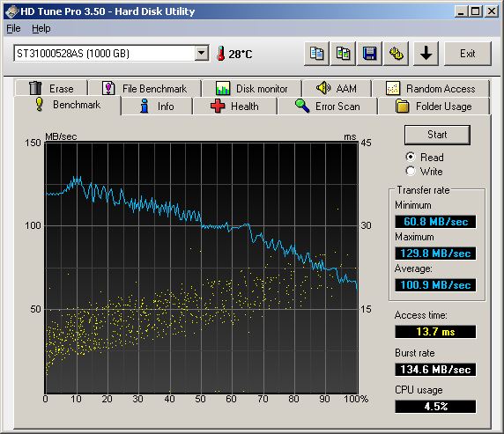This screenshot has width=504, height=434.
Task: Select the Write radio button
Action: click(411, 171)
